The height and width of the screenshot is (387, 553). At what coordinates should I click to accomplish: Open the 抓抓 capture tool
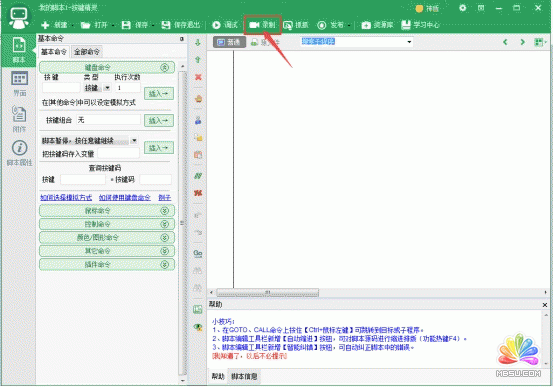296,25
